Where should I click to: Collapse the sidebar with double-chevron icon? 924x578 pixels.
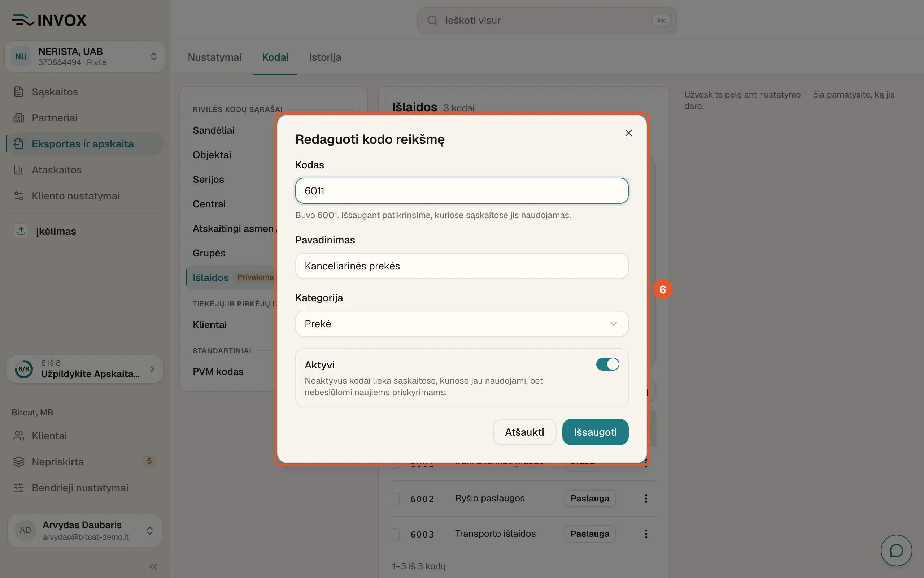point(153,566)
